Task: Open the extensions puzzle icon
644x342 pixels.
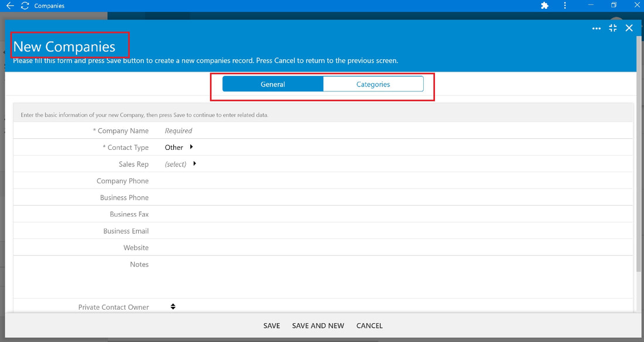Action: click(544, 6)
